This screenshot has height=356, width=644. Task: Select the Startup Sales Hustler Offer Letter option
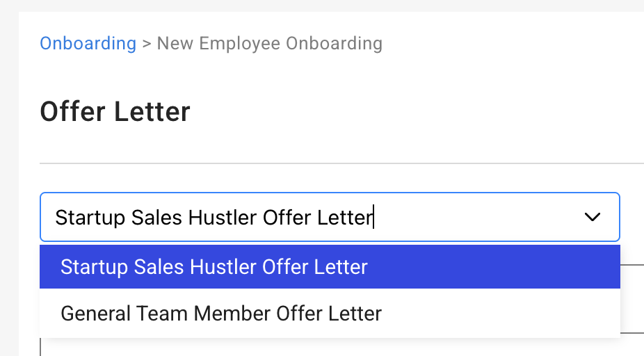tap(214, 267)
